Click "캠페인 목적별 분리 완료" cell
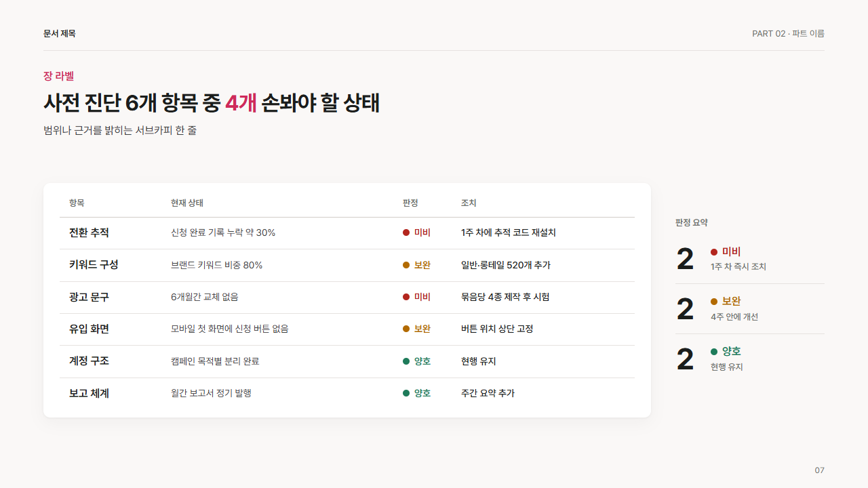The width and height of the screenshot is (868, 488). click(x=215, y=361)
